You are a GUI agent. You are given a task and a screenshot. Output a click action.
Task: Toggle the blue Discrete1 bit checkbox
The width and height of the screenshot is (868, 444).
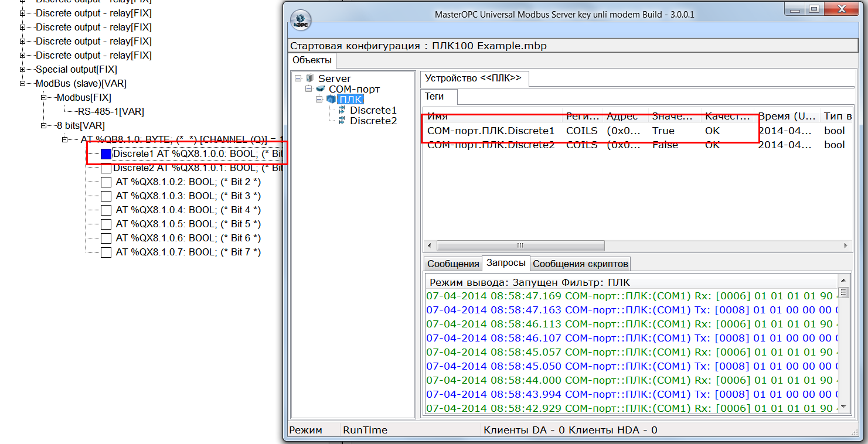coord(106,154)
